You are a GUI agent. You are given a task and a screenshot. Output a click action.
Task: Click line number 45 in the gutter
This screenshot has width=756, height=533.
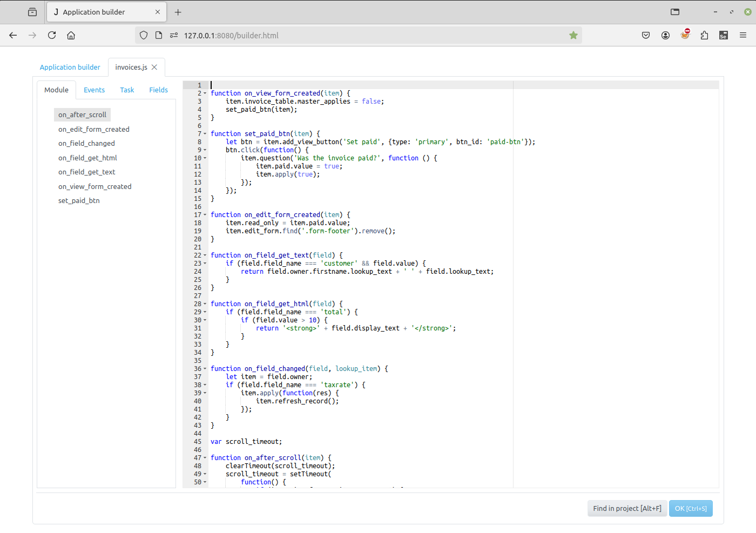click(x=198, y=442)
